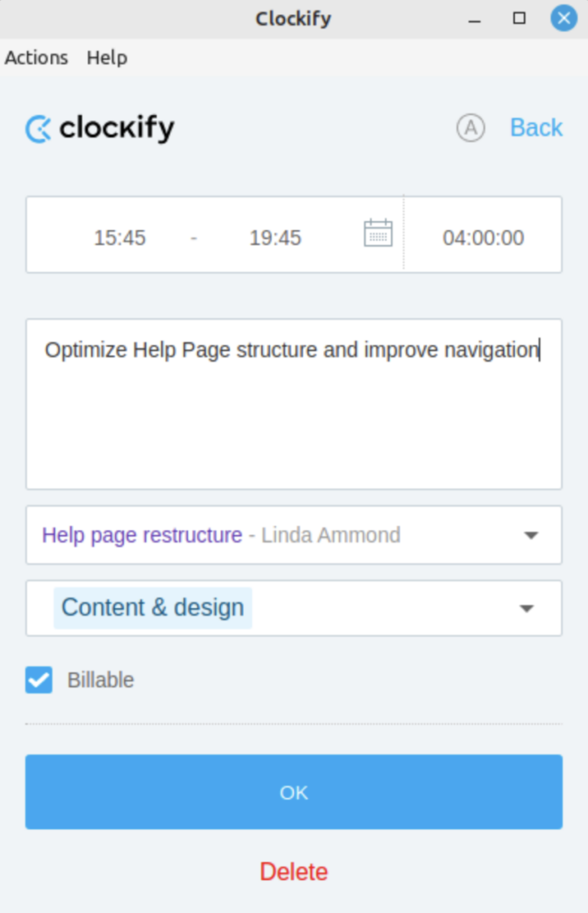Image resolution: width=588 pixels, height=913 pixels.
Task: Open the calendar date picker icon
Action: click(x=378, y=233)
